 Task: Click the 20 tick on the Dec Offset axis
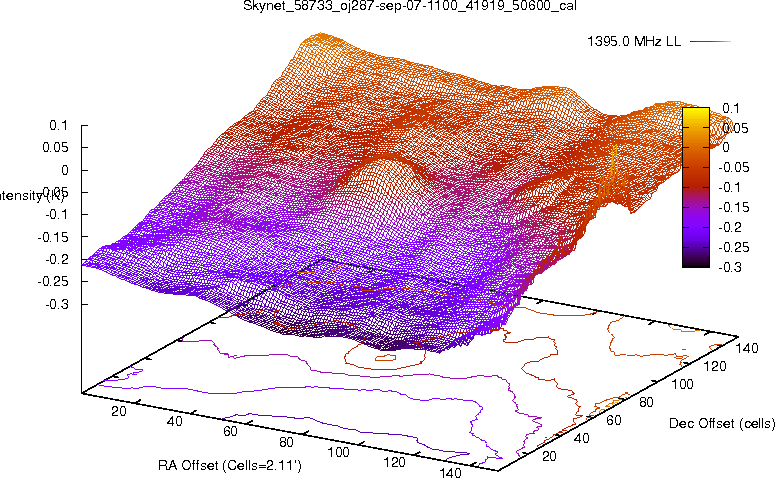point(549,456)
